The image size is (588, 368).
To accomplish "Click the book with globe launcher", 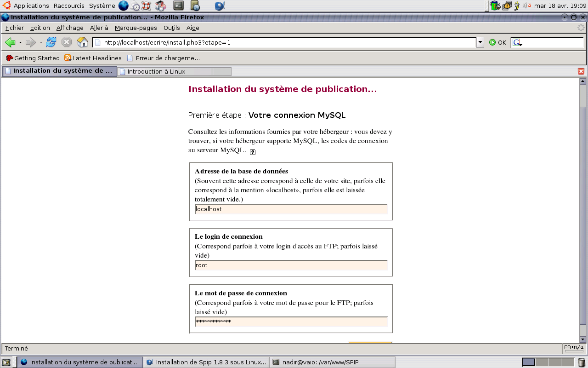I will point(195,6).
